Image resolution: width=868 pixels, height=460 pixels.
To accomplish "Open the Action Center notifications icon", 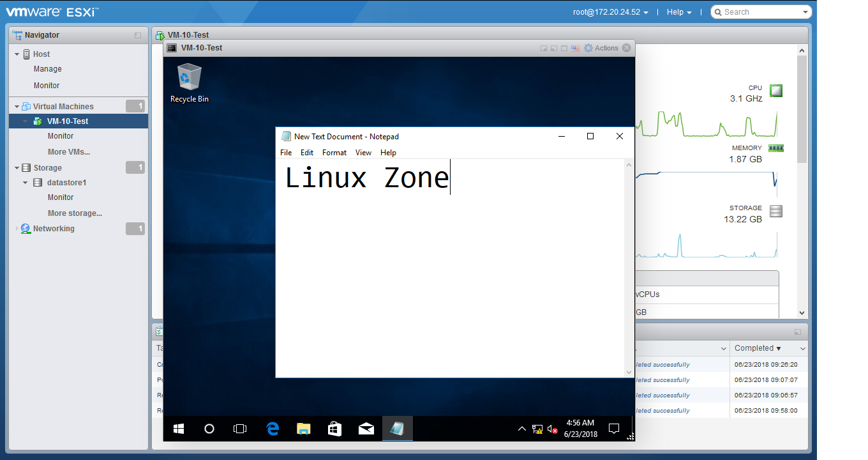I will tap(614, 429).
